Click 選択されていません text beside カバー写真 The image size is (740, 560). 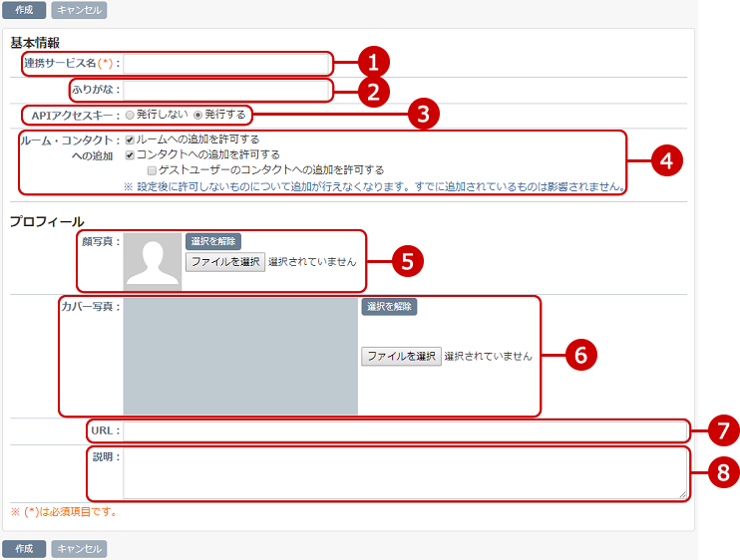488,357
